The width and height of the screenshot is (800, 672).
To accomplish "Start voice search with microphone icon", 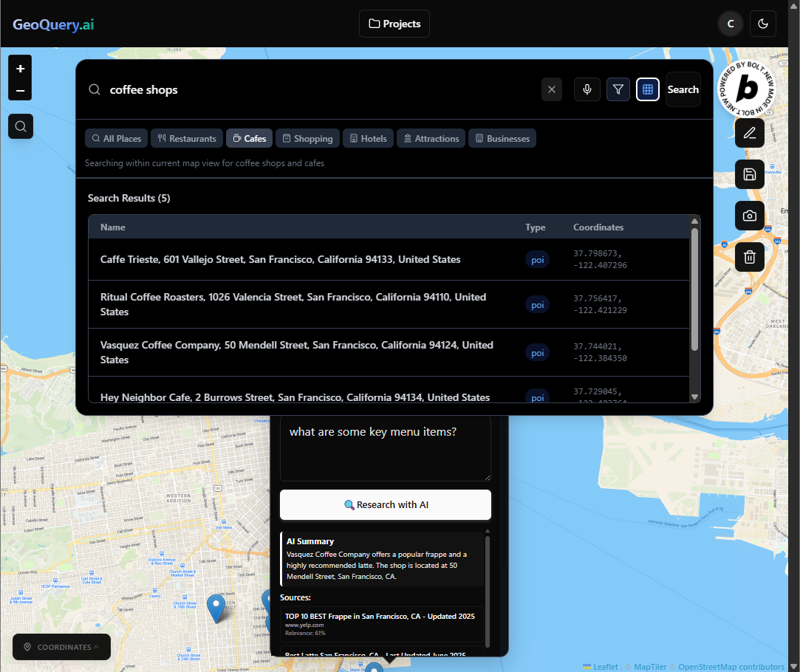I will (587, 90).
